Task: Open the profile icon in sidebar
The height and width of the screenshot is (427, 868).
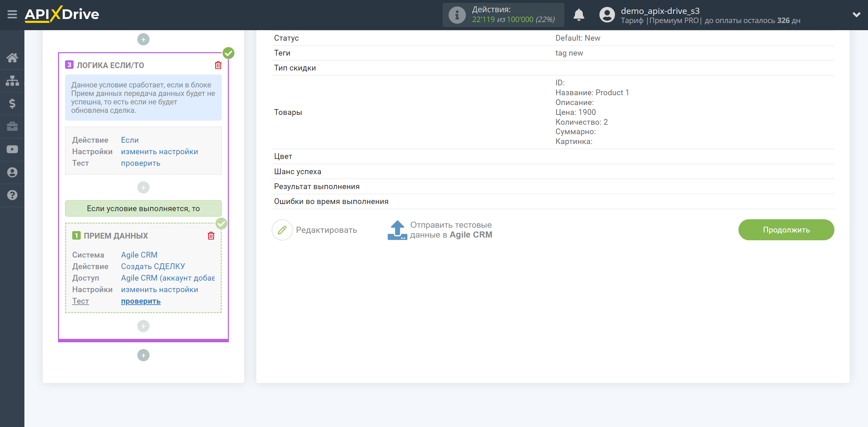Action: [12, 172]
